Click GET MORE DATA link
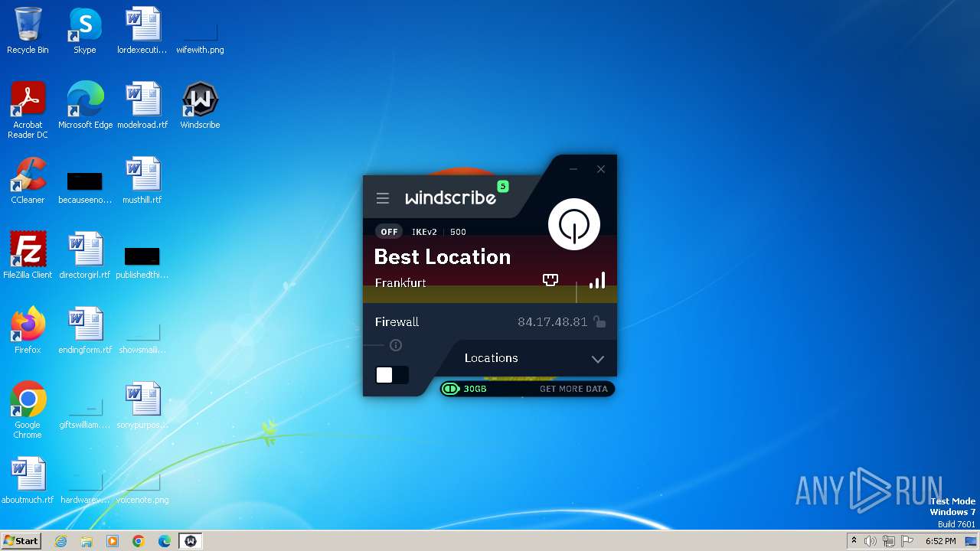 tap(573, 389)
